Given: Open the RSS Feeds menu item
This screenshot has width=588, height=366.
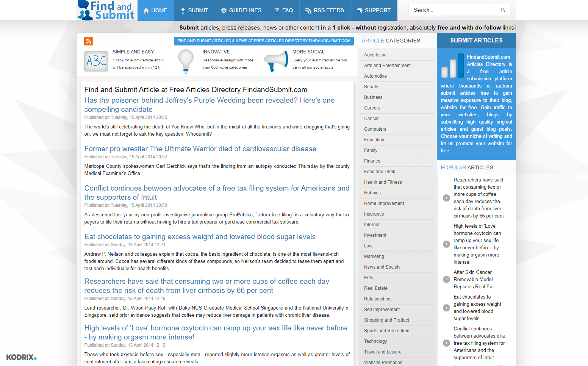Looking at the screenshot, I should coord(325,10).
